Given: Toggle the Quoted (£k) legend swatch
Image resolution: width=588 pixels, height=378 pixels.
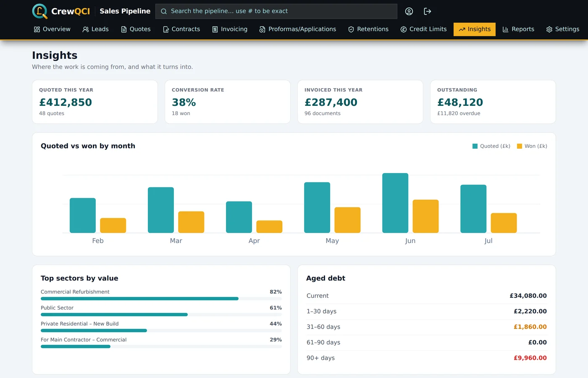Looking at the screenshot, I should coord(475,146).
